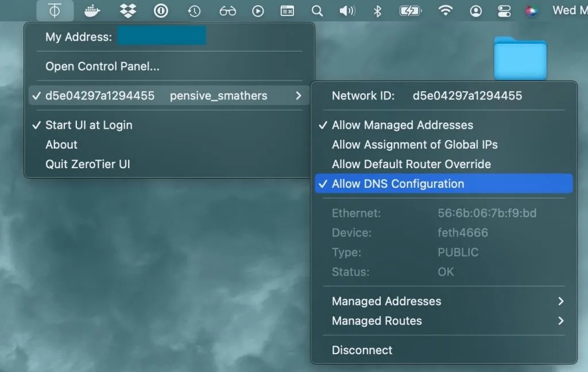Click the Docker whale menu bar icon

click(x=92, y=11)
